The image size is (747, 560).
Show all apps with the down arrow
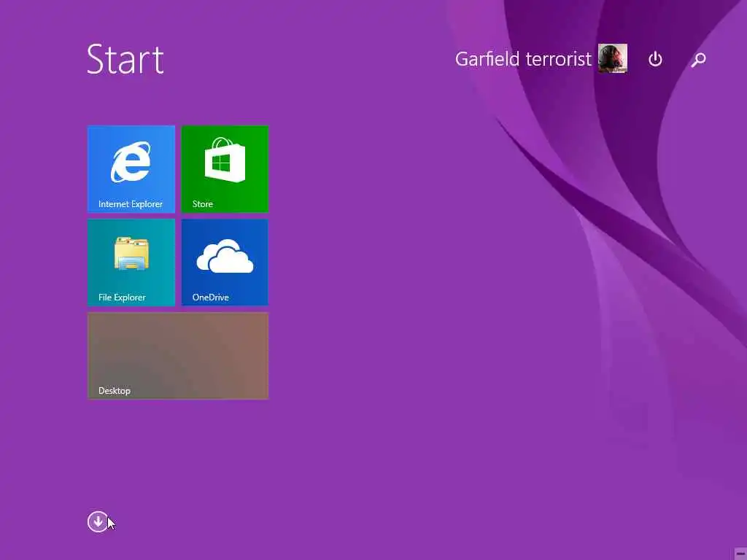coord(98,521)
